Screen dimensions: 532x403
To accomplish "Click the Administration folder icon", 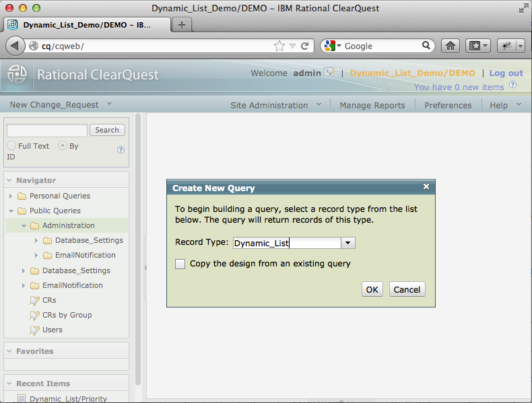I will tap(34, 226).
